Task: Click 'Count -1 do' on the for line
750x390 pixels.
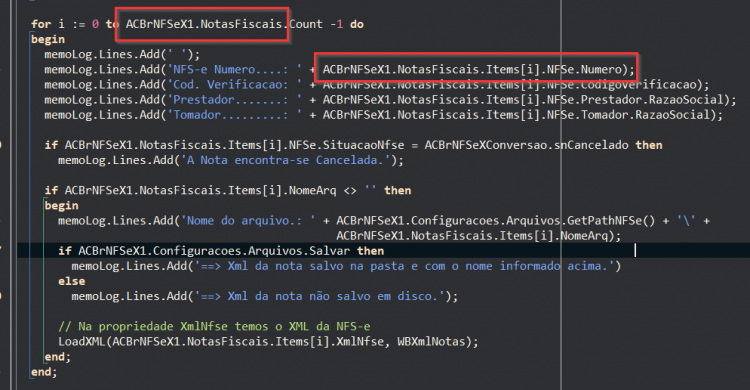Action: click(326, 24)
